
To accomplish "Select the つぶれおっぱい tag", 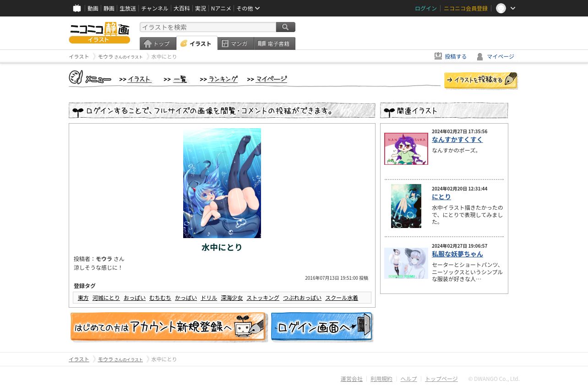I will pos(302,298).
